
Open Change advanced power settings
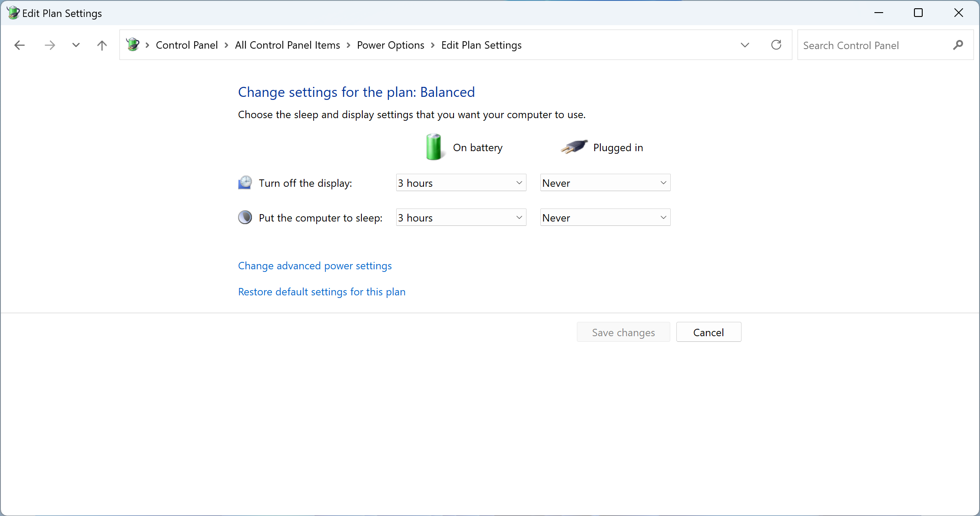pyautogui.click(x=315, y=266)
